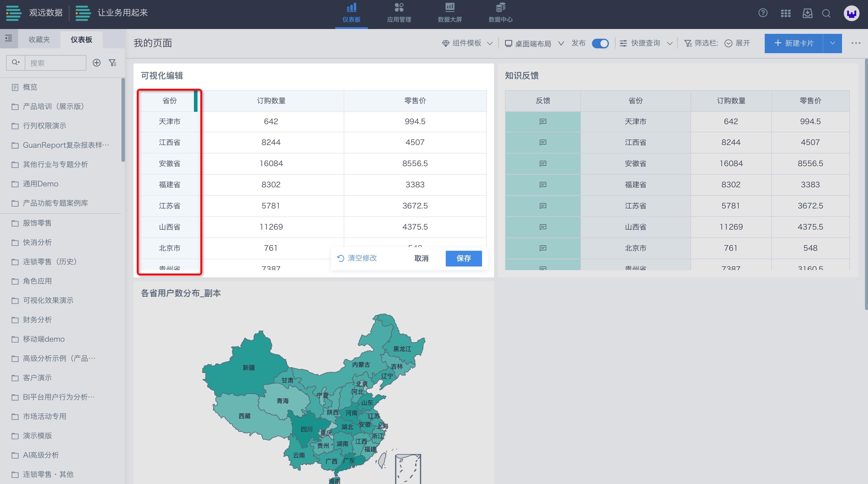Click the 反馈 column header

pyautogui.click(x=543, y=101)
